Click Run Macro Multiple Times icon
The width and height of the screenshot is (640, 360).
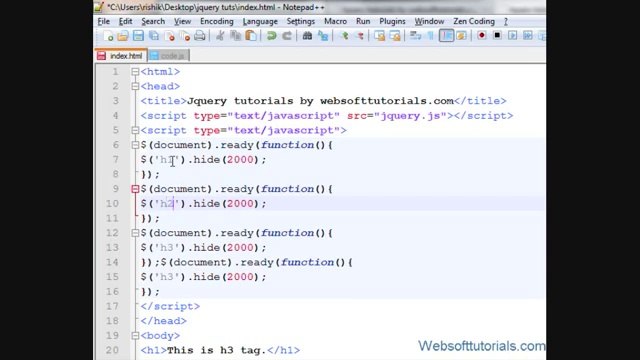coord(528,36)
